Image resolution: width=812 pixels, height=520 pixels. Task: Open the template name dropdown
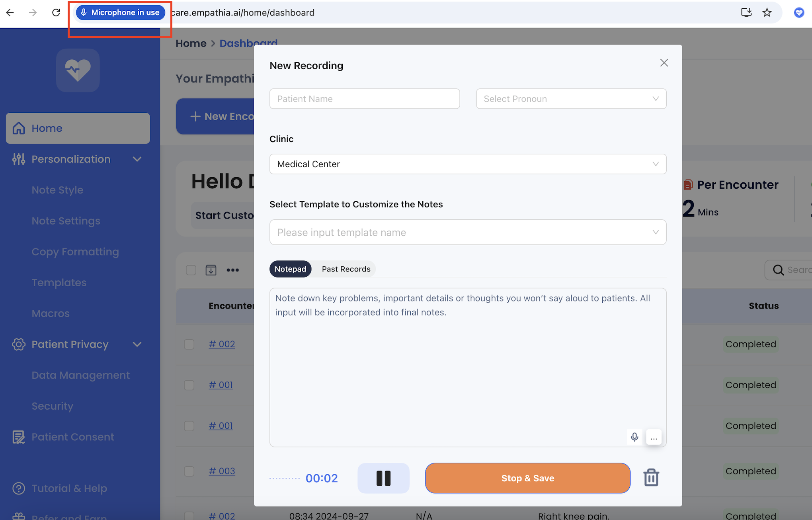tap(468, 232)
